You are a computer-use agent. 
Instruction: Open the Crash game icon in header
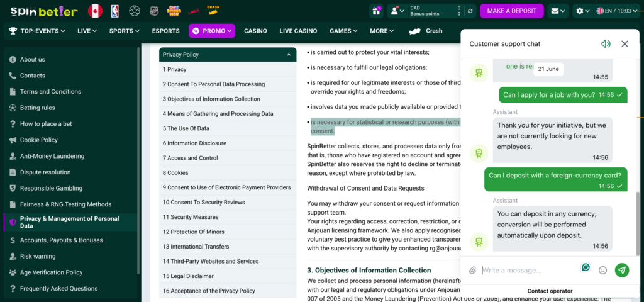pyautogui.click(x=213, y=10)
